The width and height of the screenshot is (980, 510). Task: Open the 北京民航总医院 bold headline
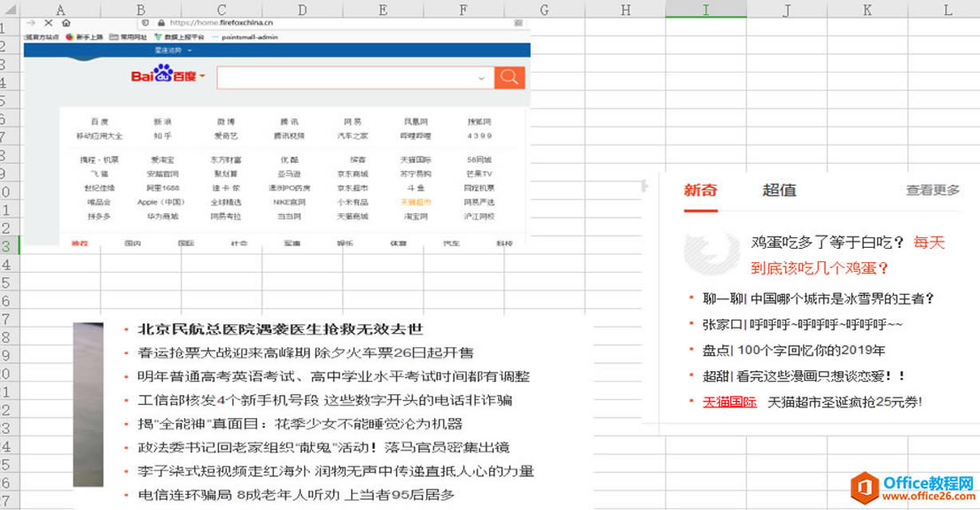(x=281, y=329)
